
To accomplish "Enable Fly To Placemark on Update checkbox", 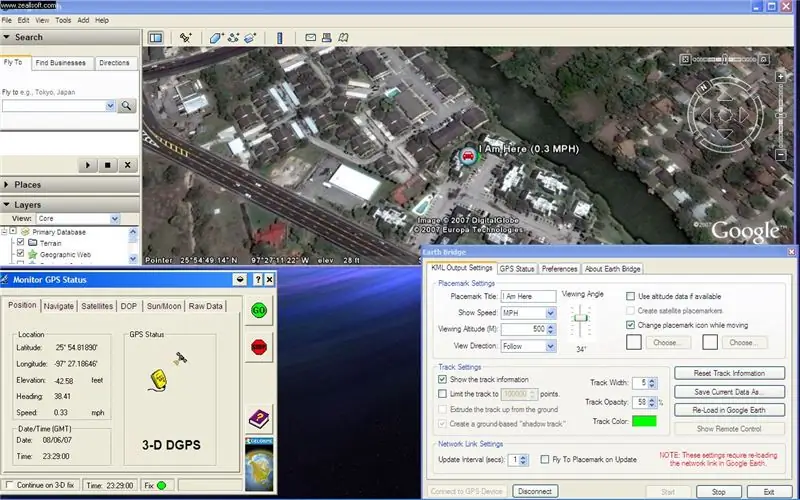I will coord(545,460).
